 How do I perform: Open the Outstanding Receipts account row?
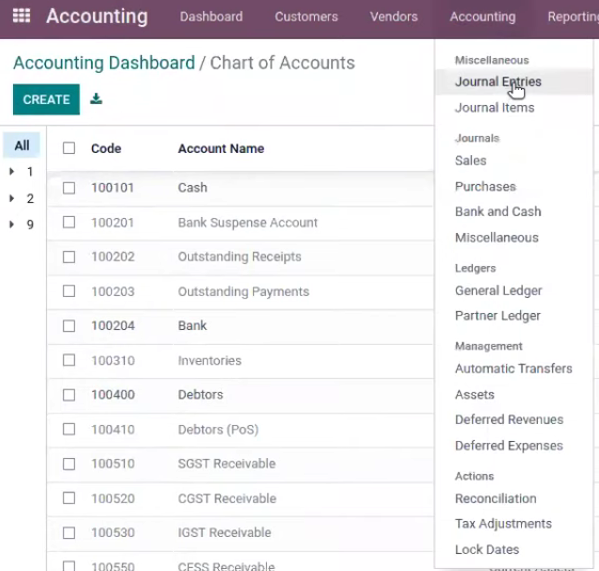240,257
